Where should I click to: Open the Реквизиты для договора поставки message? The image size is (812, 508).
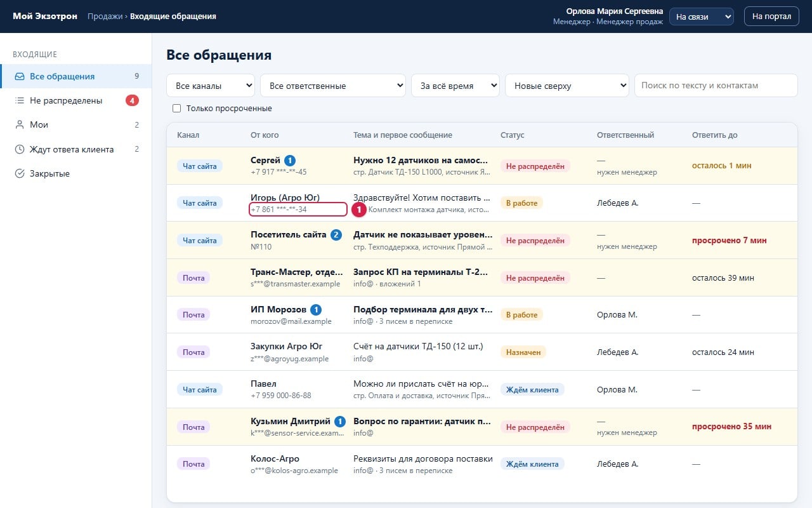[423, 458]
